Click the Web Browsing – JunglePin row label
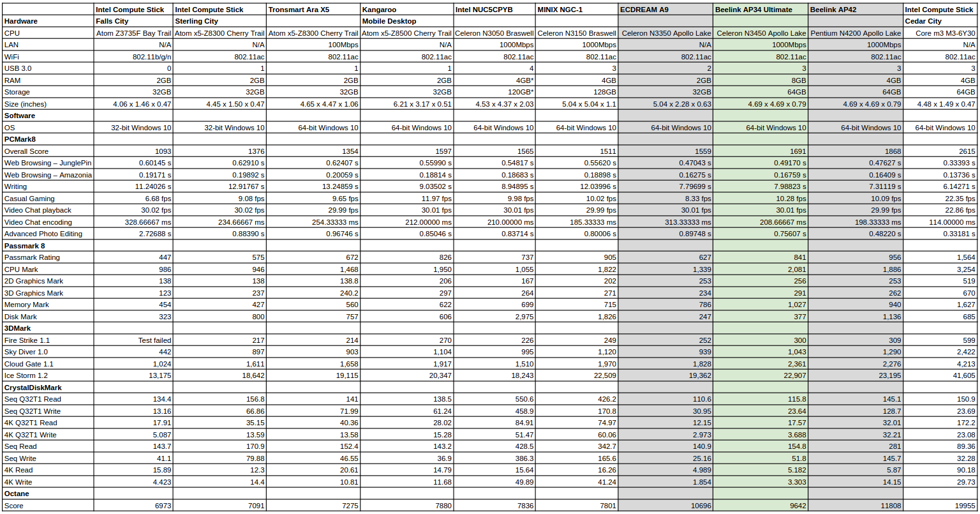 pyautogui.click(x=48, y=163)
